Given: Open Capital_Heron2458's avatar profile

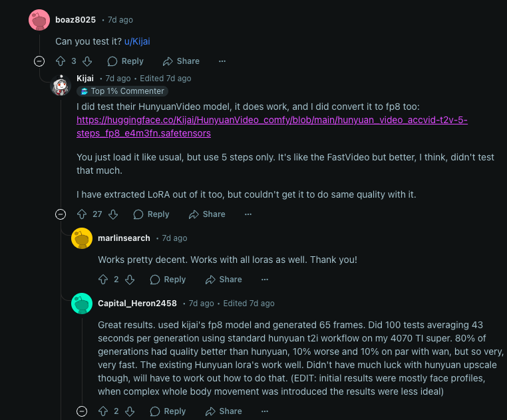Looking at the screenshot, I should point(82,304).
